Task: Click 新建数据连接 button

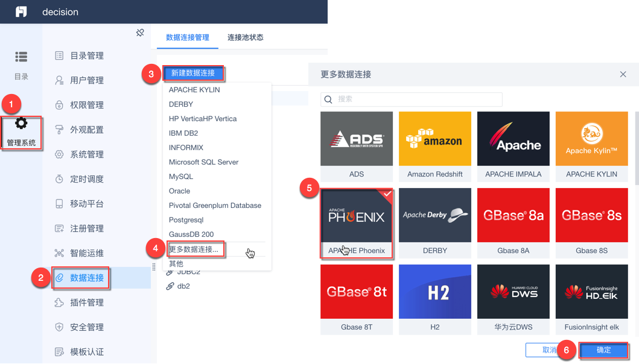Action: (193, 74)
